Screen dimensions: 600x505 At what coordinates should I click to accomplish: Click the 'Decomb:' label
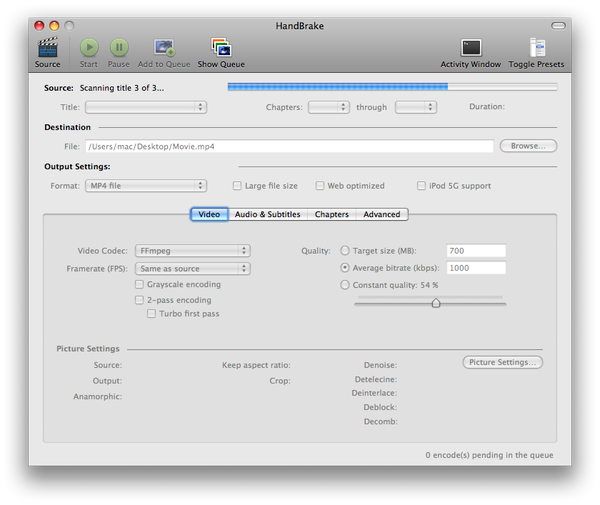[380, 422]
